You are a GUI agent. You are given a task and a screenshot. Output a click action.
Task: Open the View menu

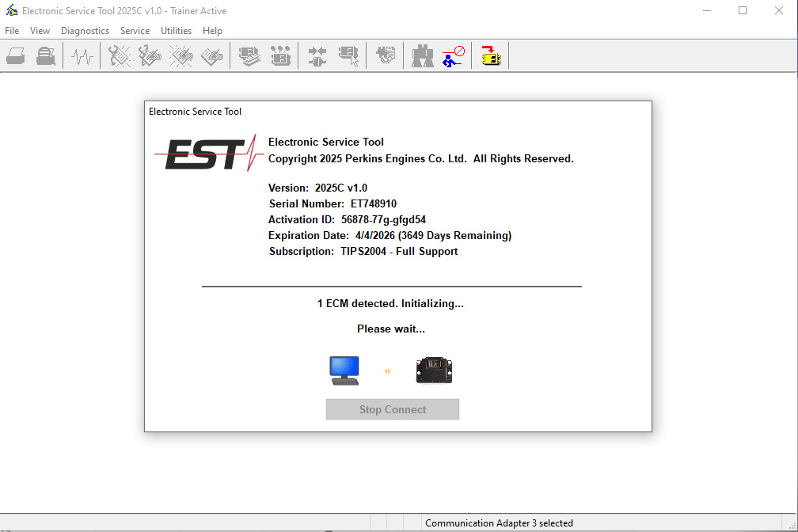tap(40, 31)
